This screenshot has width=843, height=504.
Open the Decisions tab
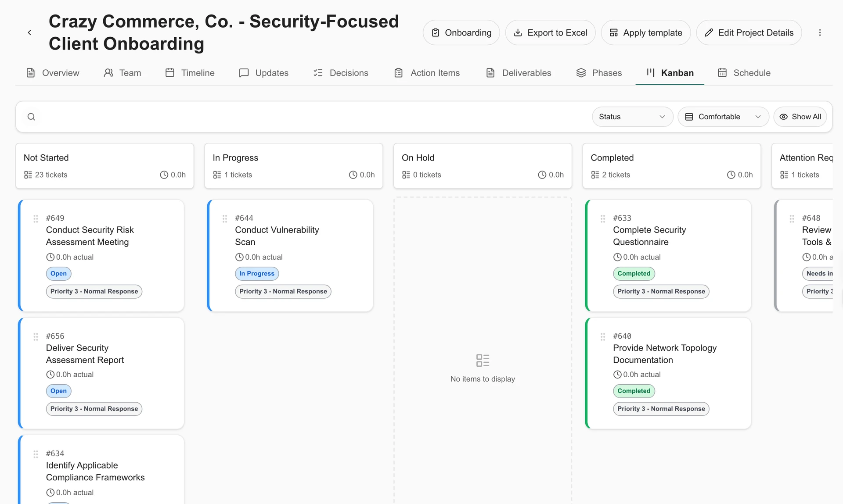(341, 73)
